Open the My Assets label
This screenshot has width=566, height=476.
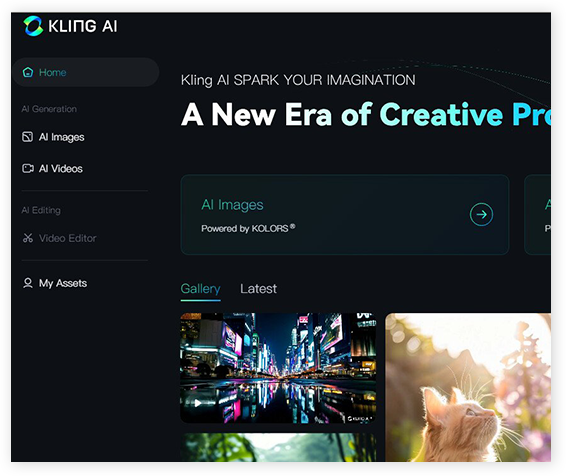(x=63, y=283)
